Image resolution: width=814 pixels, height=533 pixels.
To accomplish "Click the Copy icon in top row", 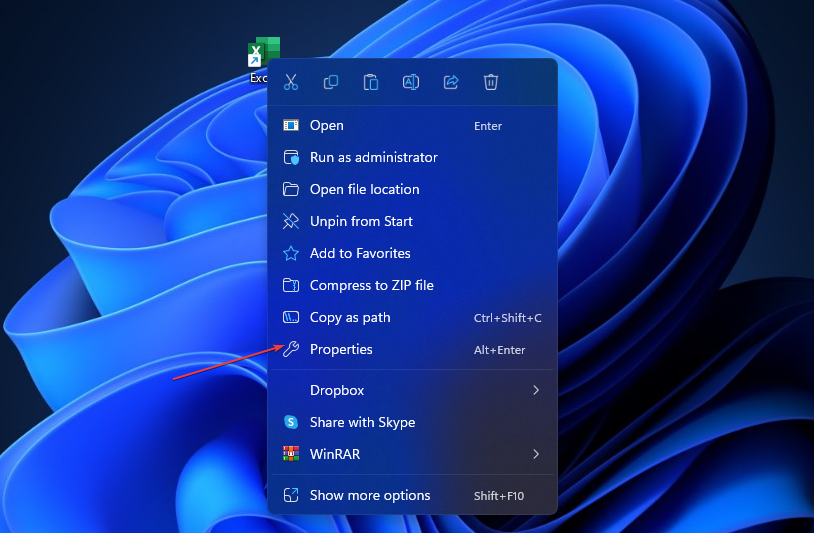I will pos(331,82).
